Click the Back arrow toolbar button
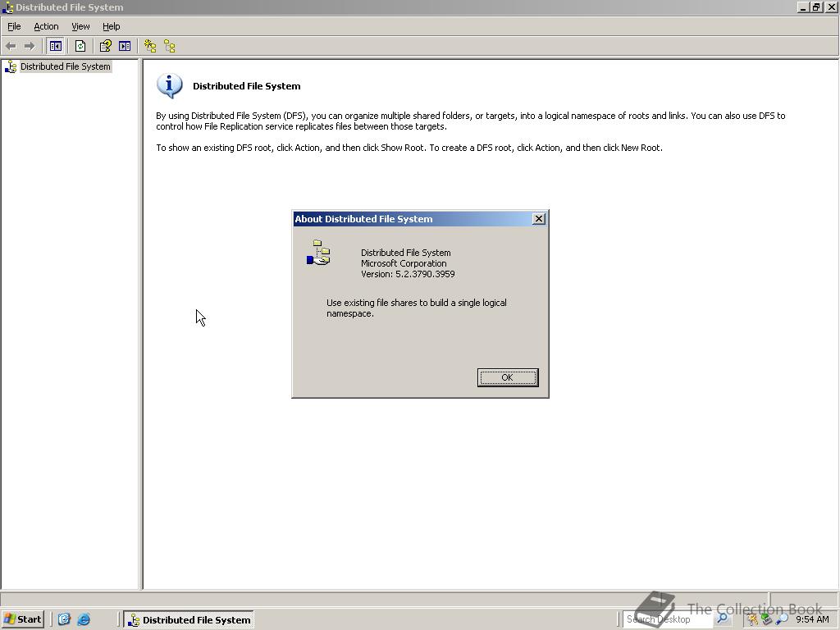Screen dimensions: 840x630 pos(11,47)
